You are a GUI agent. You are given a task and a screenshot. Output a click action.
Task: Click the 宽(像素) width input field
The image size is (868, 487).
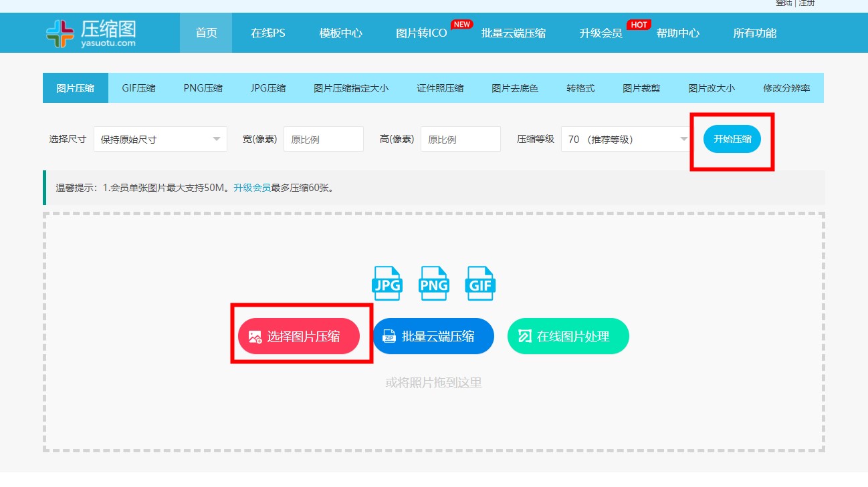click(x=323, y=139)
